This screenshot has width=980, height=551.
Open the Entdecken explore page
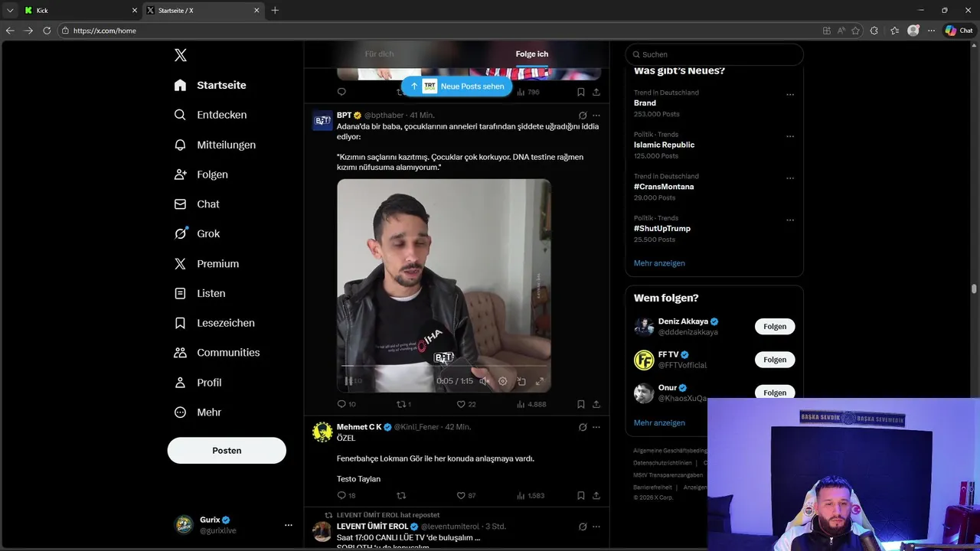tap(211, 115)
